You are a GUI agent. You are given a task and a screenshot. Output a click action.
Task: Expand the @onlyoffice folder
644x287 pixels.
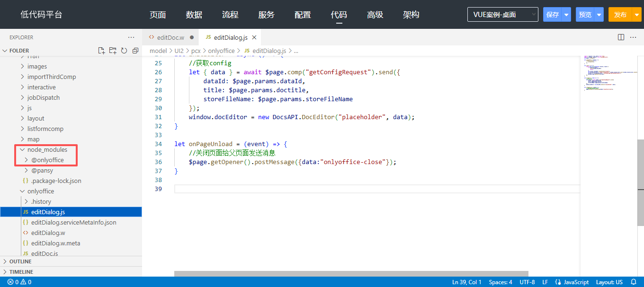click(x=47, y=160)
